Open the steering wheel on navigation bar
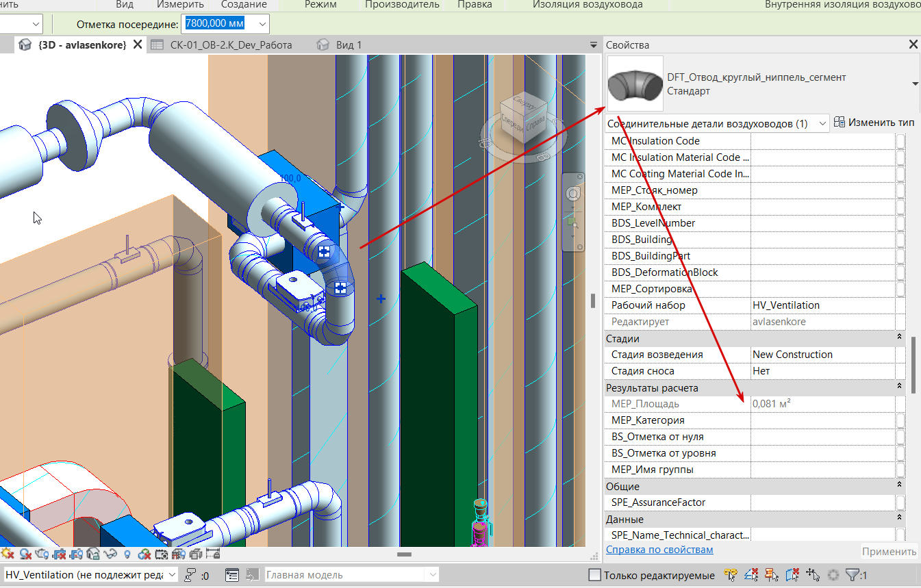Viewport: 921px width, 588px height. [x=574, y=194]
